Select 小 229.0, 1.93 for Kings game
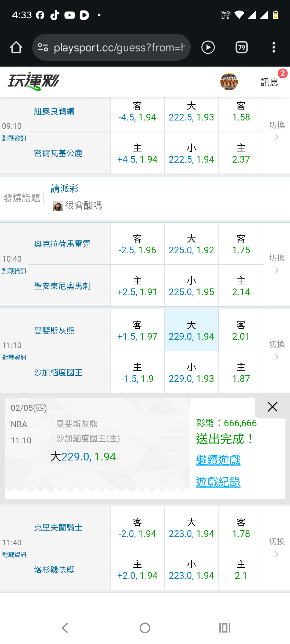290x644 pixels. click(191, 372)
